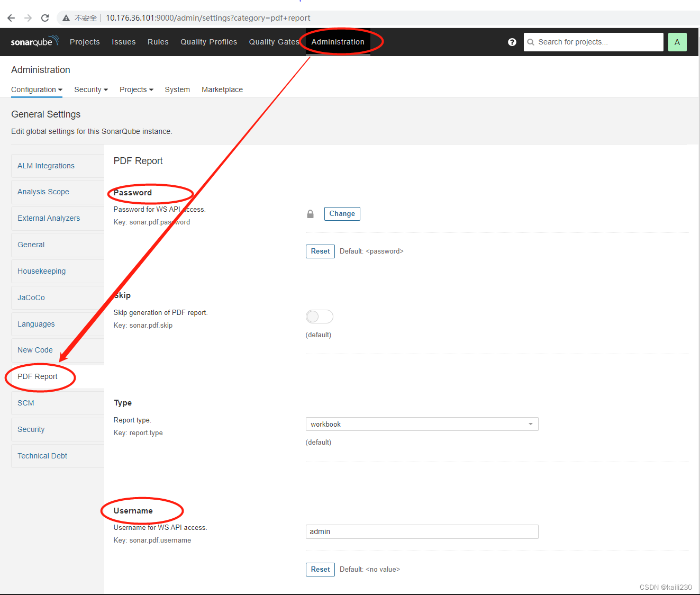
Task: Select Languages category
Action: [58, 324]
